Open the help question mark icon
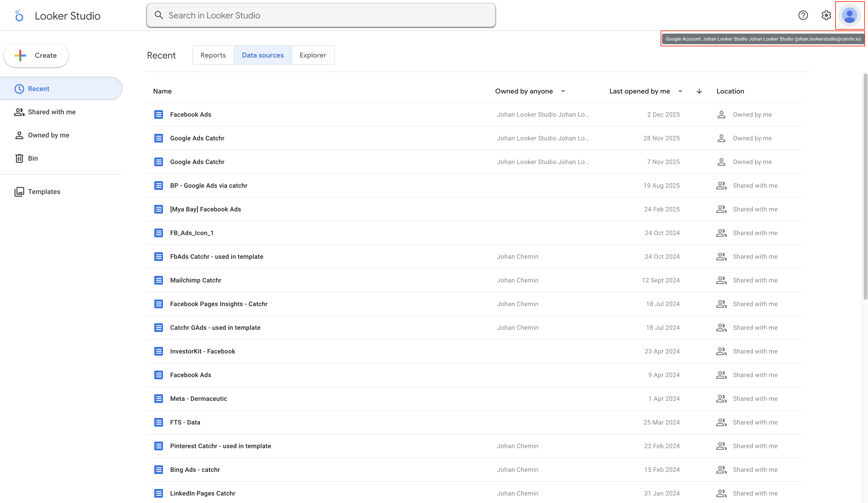This screenshot has height=503, width=868. point(803,15)
